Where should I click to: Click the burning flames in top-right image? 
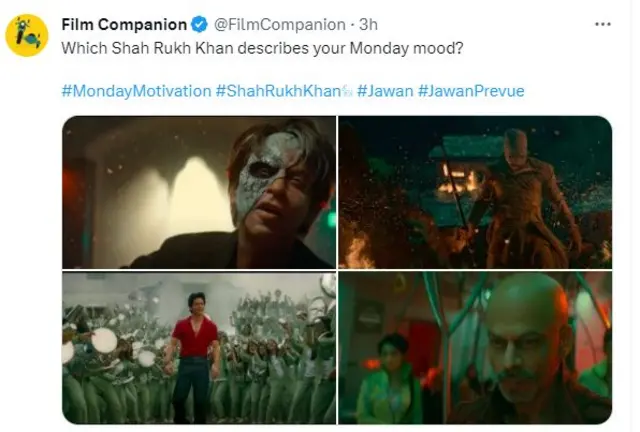pos(457,181)
